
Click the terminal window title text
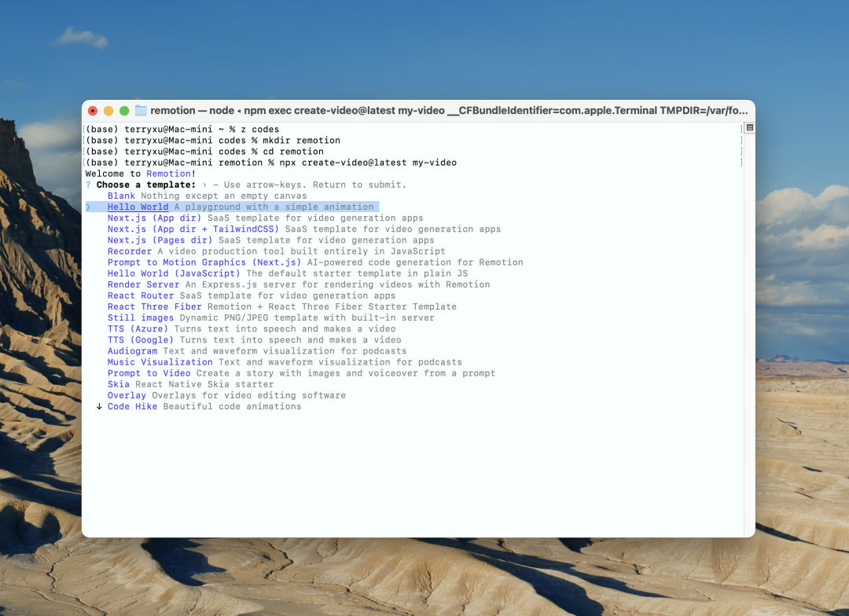pos(449,111)
